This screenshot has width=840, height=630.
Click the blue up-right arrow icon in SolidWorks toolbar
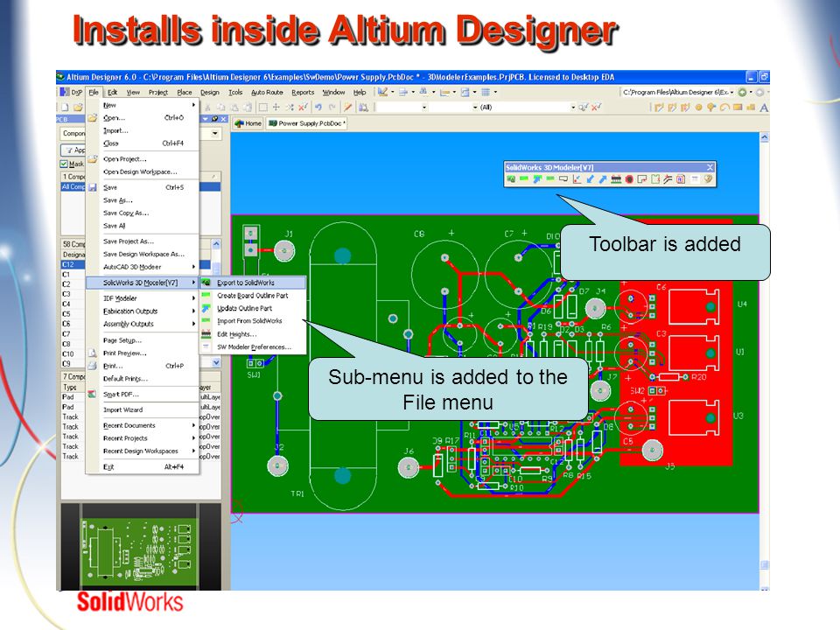[x=603, y=178]
